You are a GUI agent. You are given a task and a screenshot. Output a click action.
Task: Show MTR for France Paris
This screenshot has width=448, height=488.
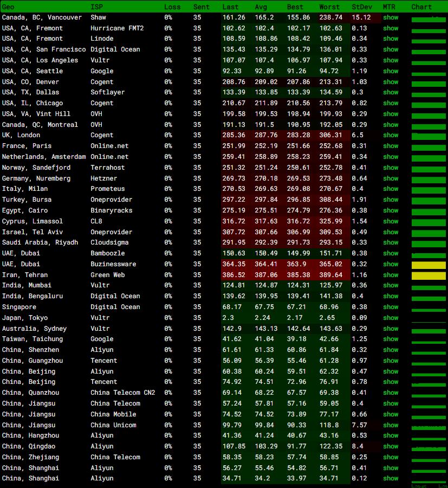coord(391,146)
